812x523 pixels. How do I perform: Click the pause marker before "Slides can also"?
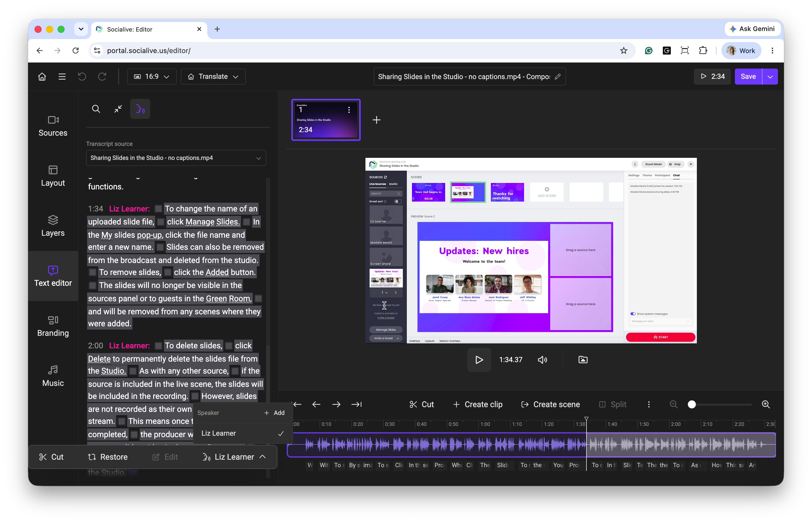tap(160, 247)
